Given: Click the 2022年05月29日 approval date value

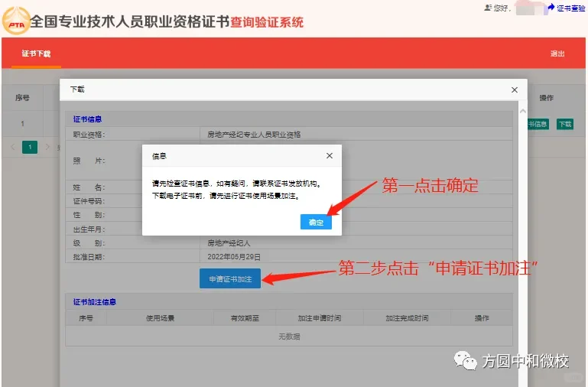Looking at the screenshot, I should coord(234,257).
